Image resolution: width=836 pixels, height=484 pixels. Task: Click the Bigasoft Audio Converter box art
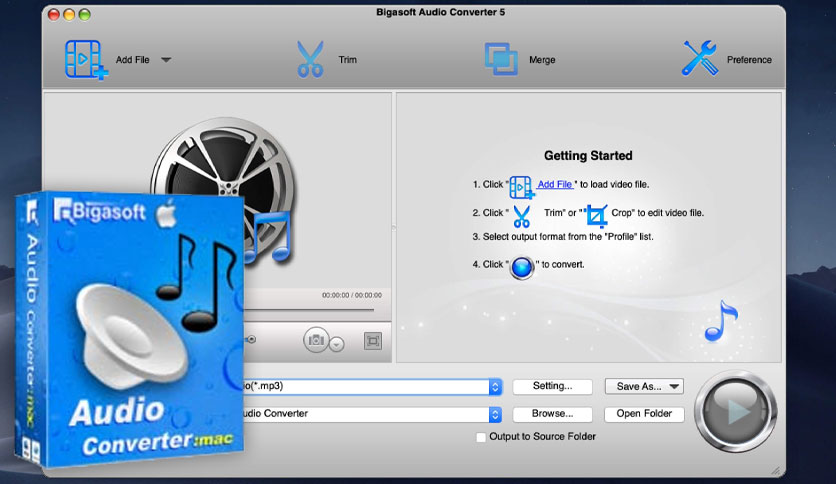click(x=130, y=329)
